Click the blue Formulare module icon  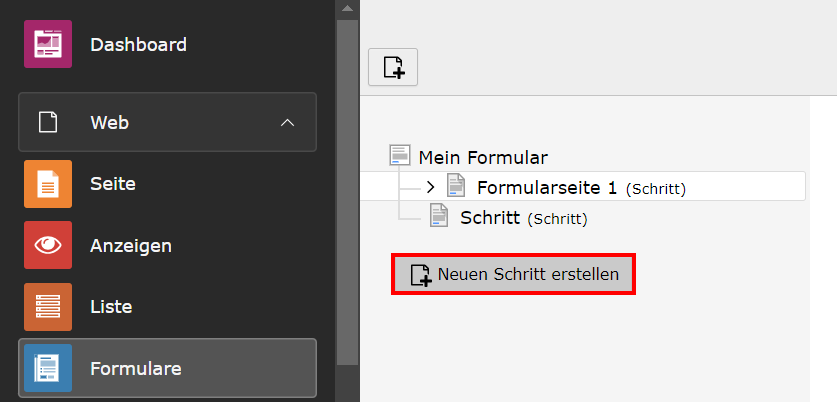click(x=48, y=368)
